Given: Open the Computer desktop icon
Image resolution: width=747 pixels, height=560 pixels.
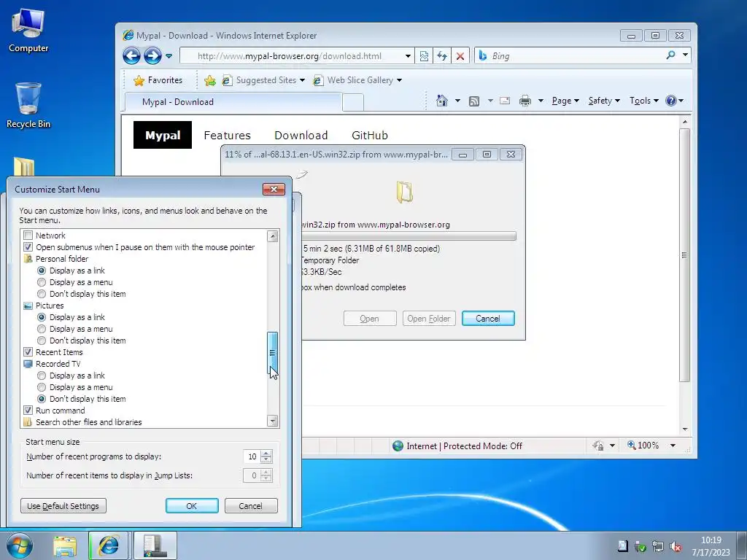Looking at the screenshot, I should click(x=28, y=31).
